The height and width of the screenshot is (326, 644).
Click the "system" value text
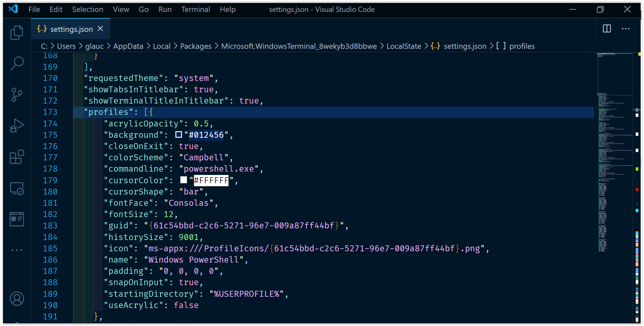(x=194, y=78)
